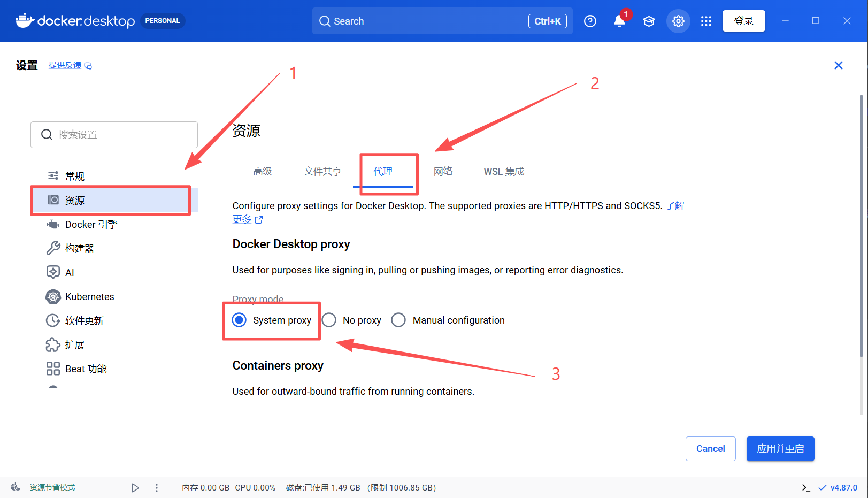Click the Beta features grid icon
This screenshot has height=498, width=868.
tap(53, 369)
